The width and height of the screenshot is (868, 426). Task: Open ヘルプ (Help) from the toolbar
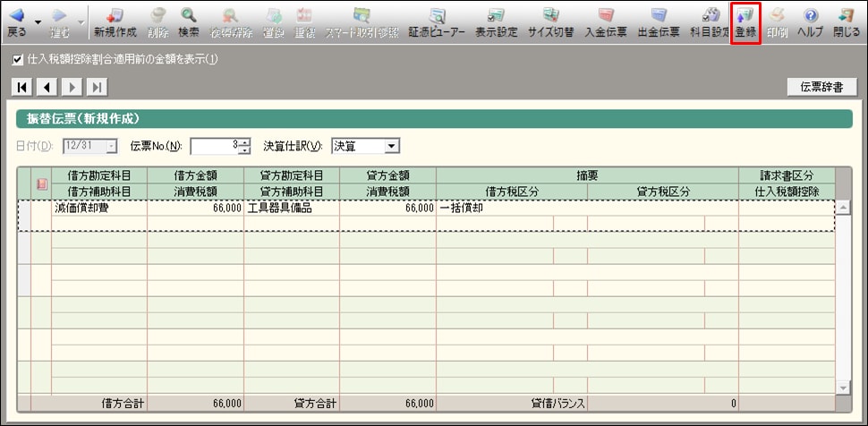coord(810,22)
